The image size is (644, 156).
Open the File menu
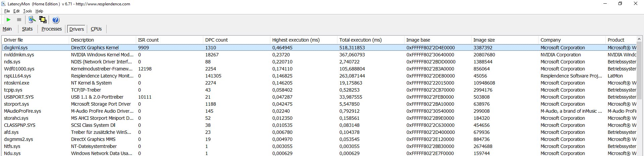tap(7, 11)
